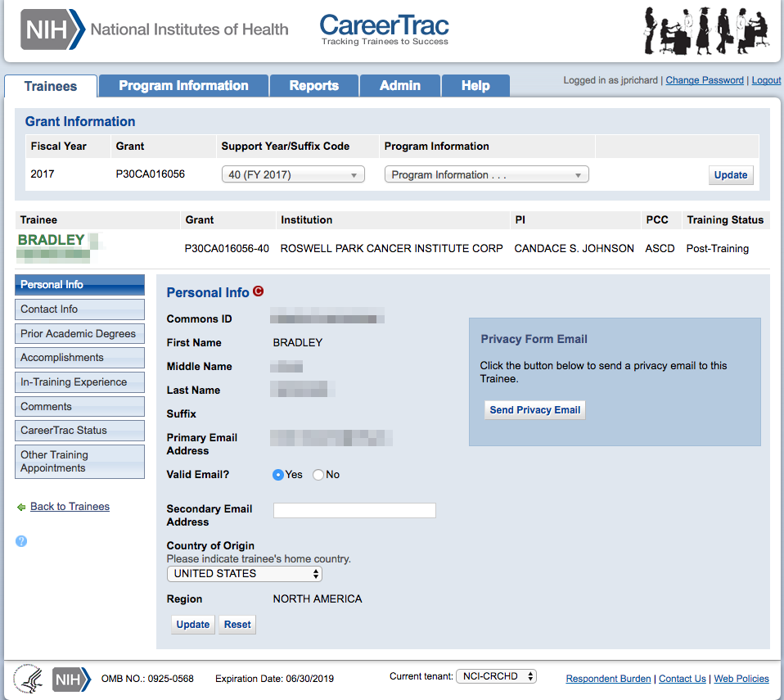Click fiscal year 2017 value
This screenshot has height=700, width=784.
click(x=42, y=174)
